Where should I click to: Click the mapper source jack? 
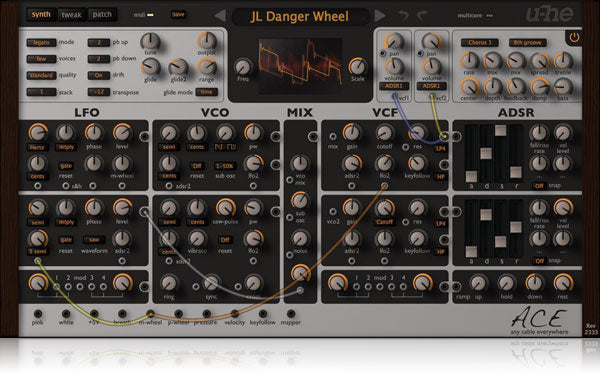click(x=291, y=314)
